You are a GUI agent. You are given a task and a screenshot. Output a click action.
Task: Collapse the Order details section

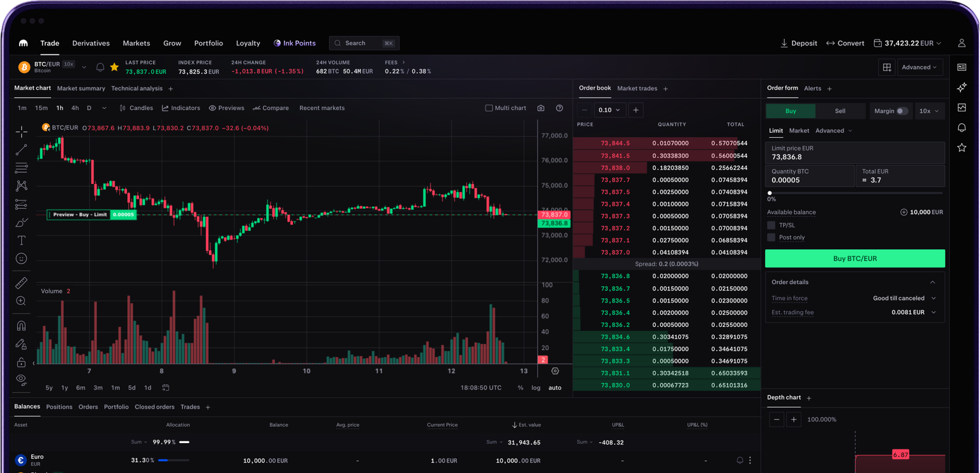tap(932, 282)
